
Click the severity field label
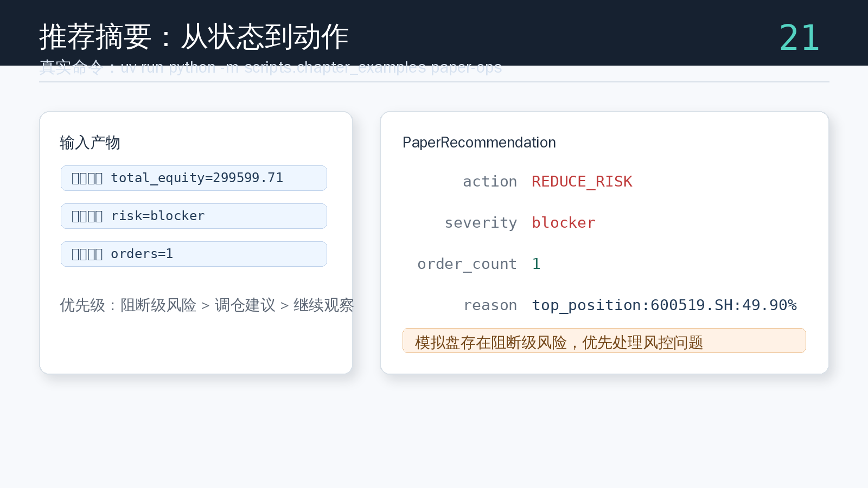click(x=481, y=223)
